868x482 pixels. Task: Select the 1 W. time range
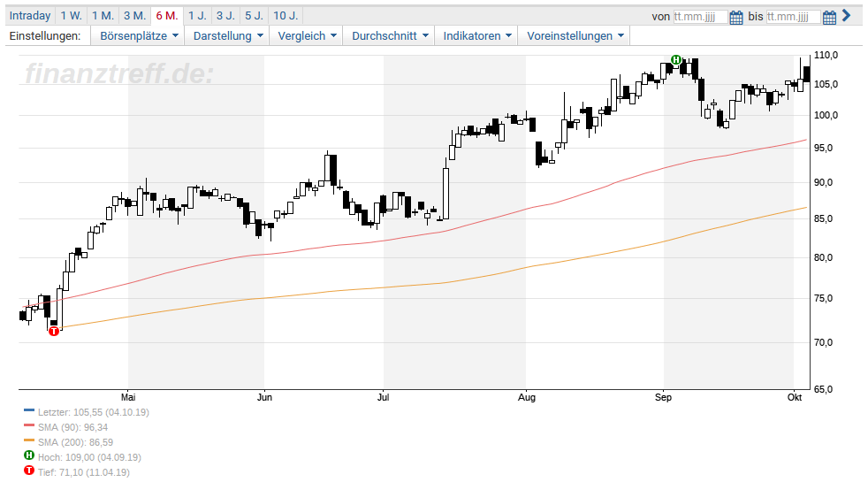point(71,16)
